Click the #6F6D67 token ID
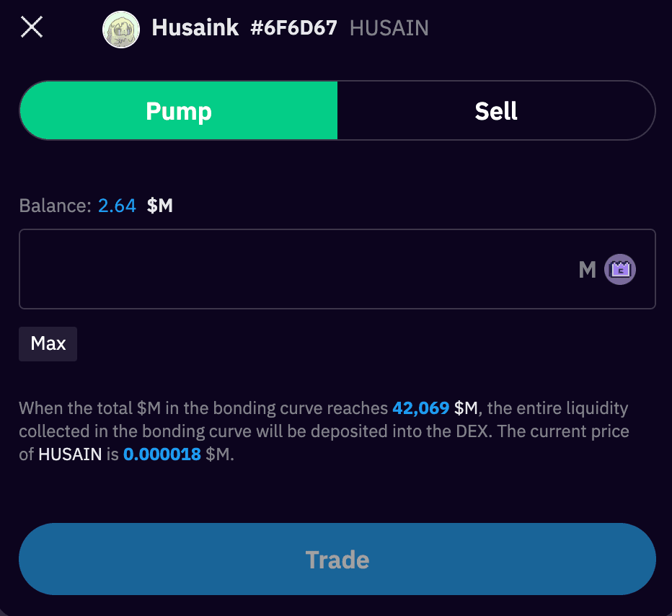The image size is (672, 616). coord(293,28)
